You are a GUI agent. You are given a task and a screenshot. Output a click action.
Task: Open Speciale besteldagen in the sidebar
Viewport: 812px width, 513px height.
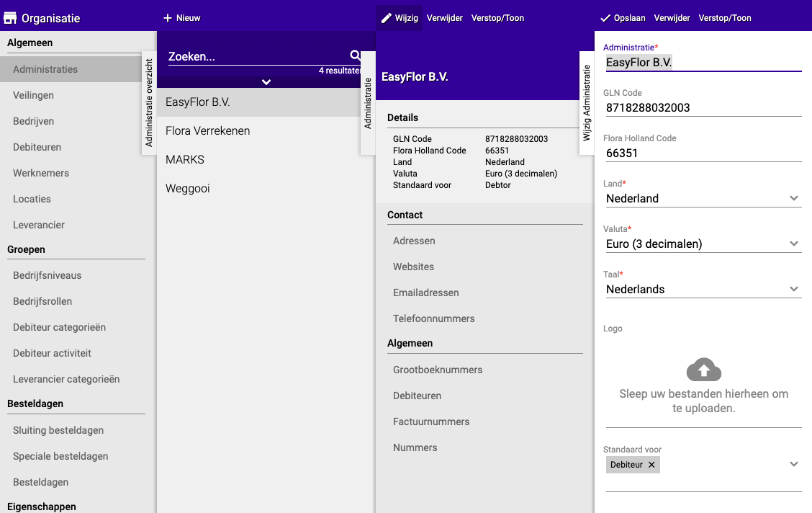tap(60, 457)
